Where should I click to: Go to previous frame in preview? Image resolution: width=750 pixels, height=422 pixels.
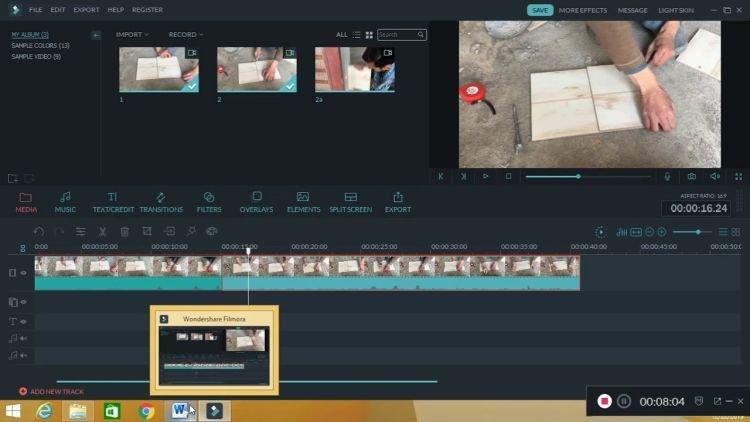[441, 177]
